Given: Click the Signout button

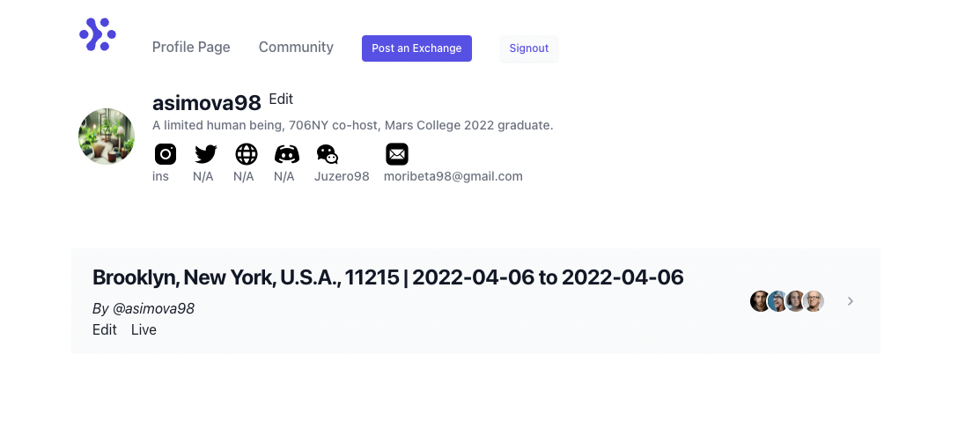Looking at the screenshot, I should 528,48.
